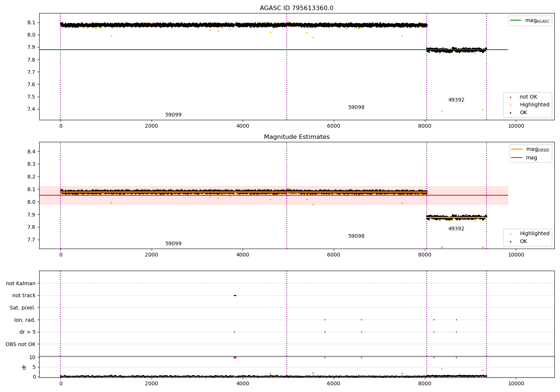Click the 'OBS not OK' axis label
Image resolution: width=560 pixels, height=392 pixels.
click(21, 344)
